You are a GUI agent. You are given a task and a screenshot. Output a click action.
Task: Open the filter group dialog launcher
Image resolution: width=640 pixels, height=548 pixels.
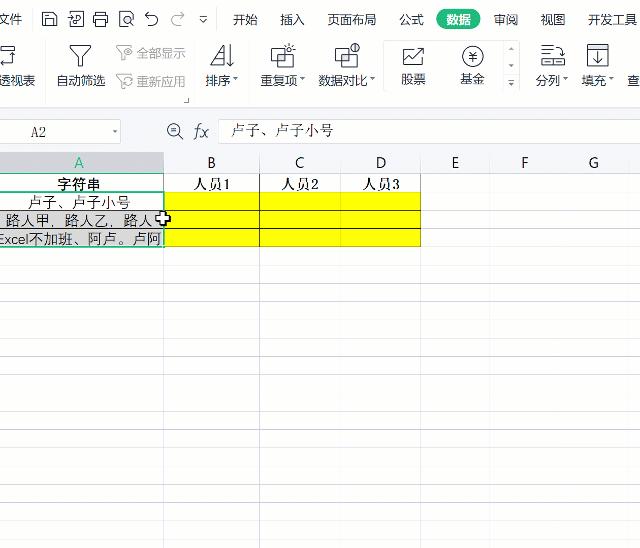pyautogui.click(x=187, y=100)
